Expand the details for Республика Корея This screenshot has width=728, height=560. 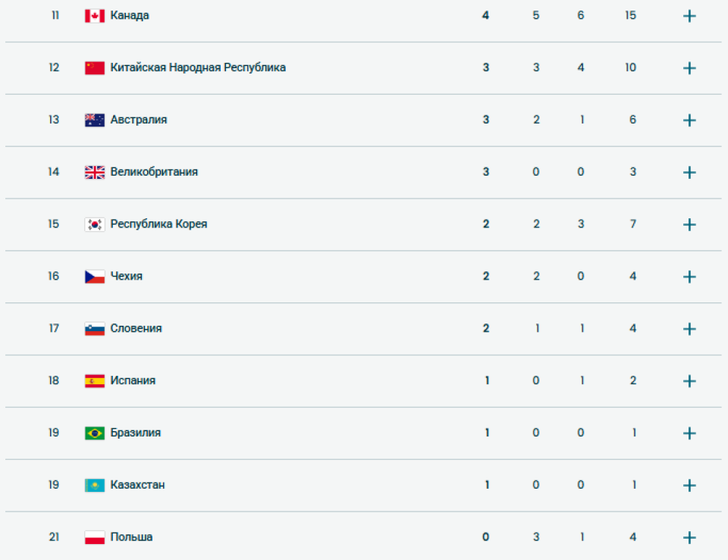point(689,224)
